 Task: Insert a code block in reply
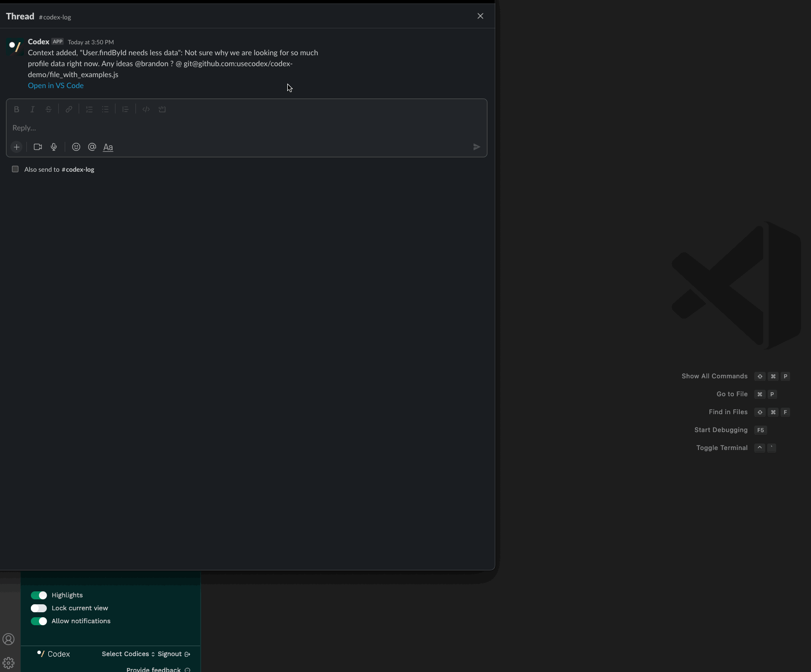click(x=162, y=110)
